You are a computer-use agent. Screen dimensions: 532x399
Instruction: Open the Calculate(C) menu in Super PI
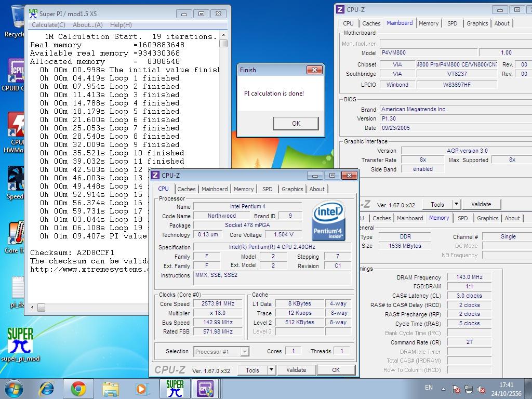click(x=48, y=25)
